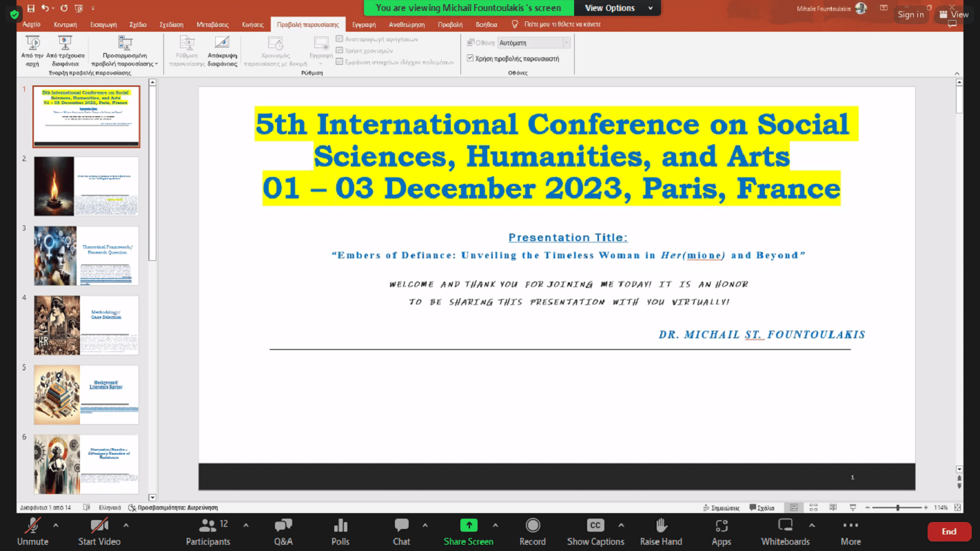Click the Raise Hand icon
The height and width of the screenshot is (551, 980).
(661, 526)
